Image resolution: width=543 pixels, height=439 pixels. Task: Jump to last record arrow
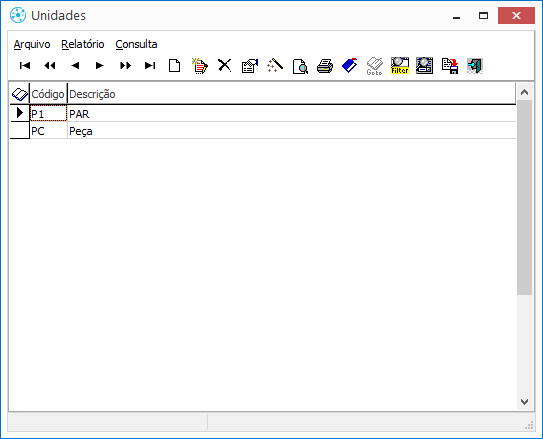tap(150, 65)
